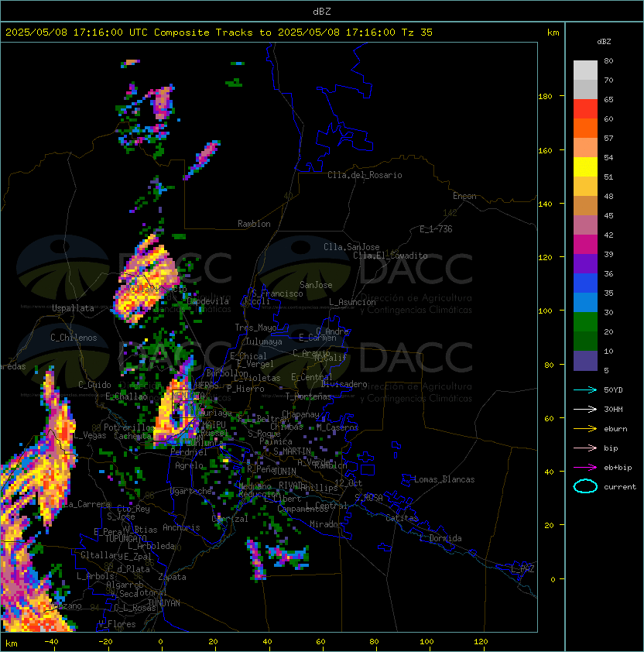Click the 'Cacheuta' map label
644x652 pixels.
[x=132, y=436]
